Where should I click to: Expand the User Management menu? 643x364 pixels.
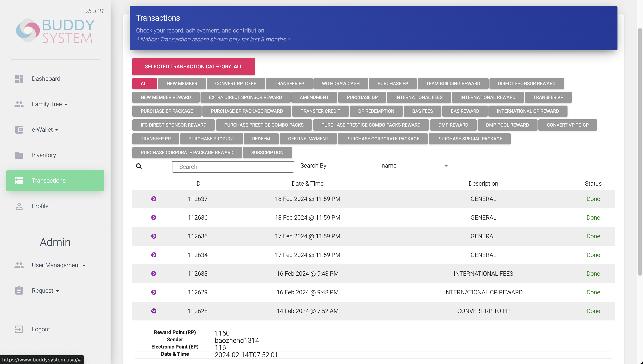(58, 265)
